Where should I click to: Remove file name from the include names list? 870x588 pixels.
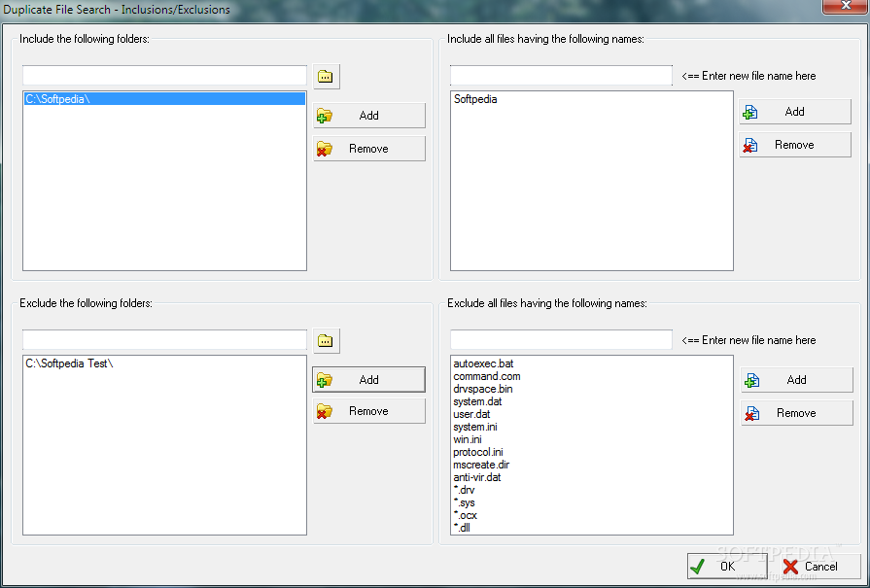tap(794, 145)
